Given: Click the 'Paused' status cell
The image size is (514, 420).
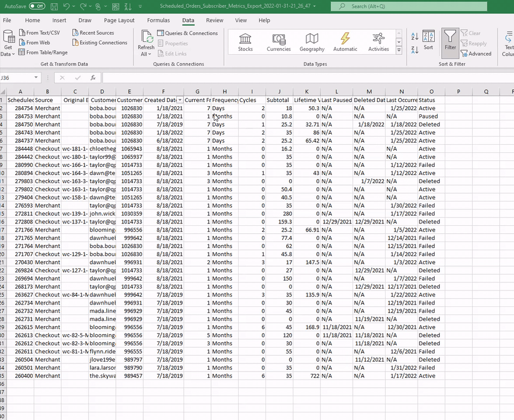Looking at the screenshot, I should click(x=431, y=117).
